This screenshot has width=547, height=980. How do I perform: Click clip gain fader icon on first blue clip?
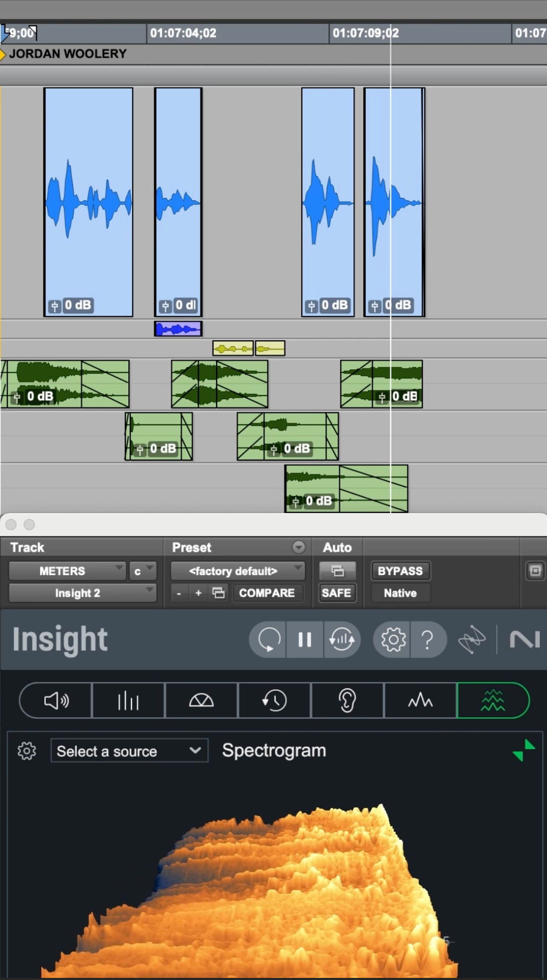point(55,306)
